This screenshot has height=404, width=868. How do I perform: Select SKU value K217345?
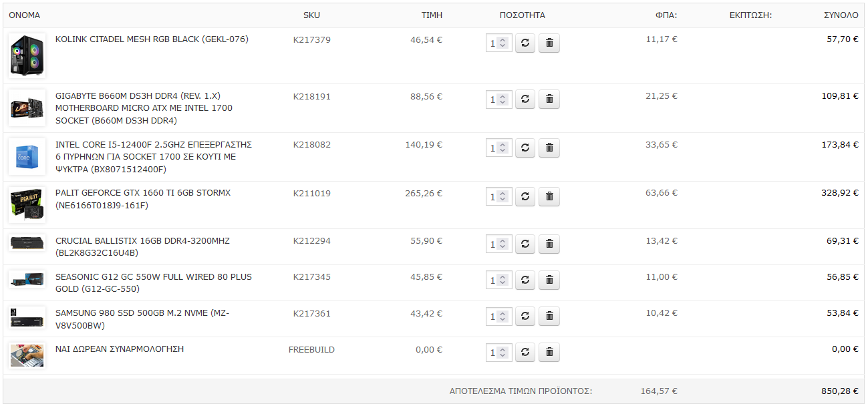tap(311, 276)
